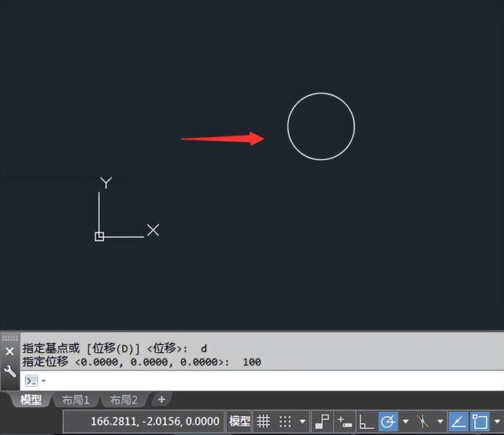Screen dimensions: 504x435
Task: Toggle object snap tracking icon
Action: 458,421
